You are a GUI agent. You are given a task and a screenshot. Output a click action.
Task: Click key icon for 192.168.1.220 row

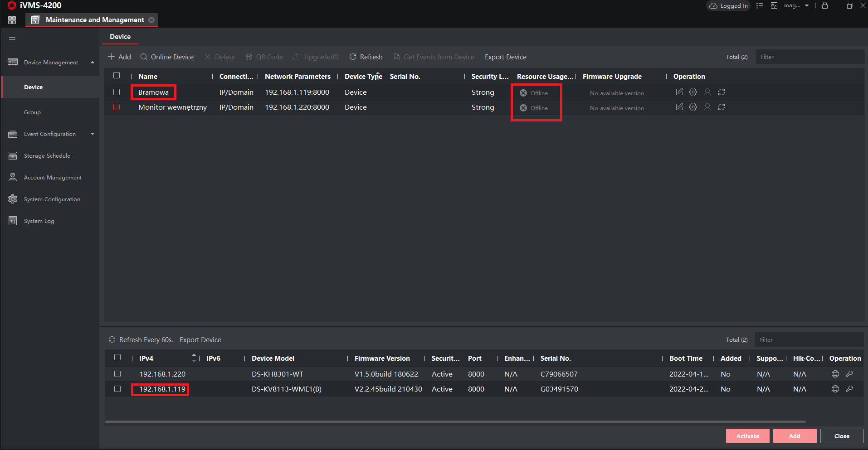coord(849,374)
